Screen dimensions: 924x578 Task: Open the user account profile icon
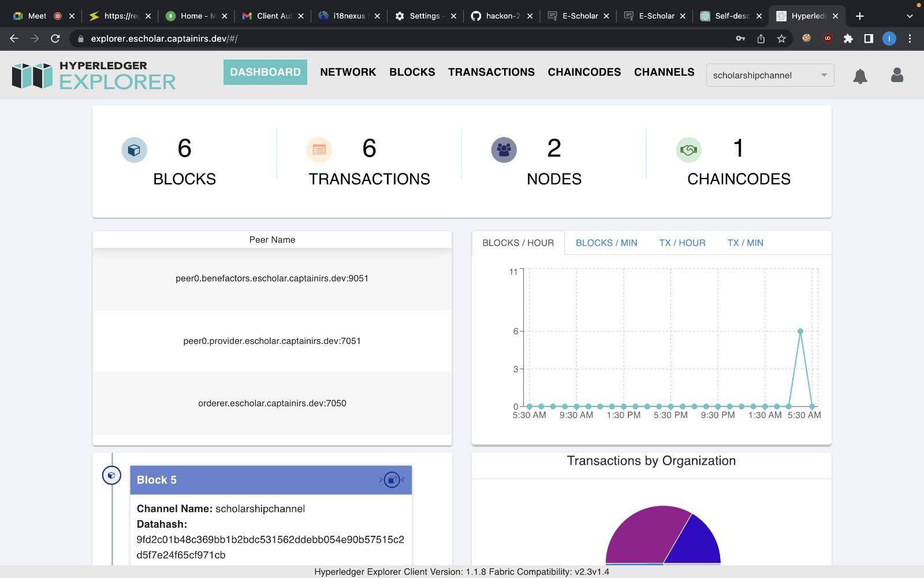897,75
